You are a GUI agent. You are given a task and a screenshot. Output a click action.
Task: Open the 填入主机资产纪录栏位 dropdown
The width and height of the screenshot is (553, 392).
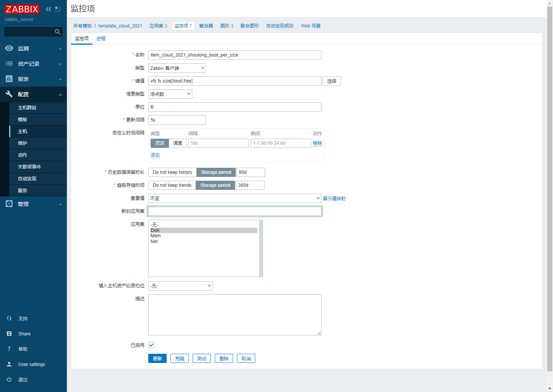coord(180,286)
